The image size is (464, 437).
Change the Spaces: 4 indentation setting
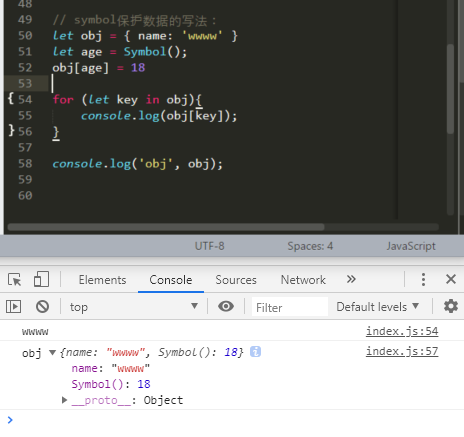(x=310, y=246)
